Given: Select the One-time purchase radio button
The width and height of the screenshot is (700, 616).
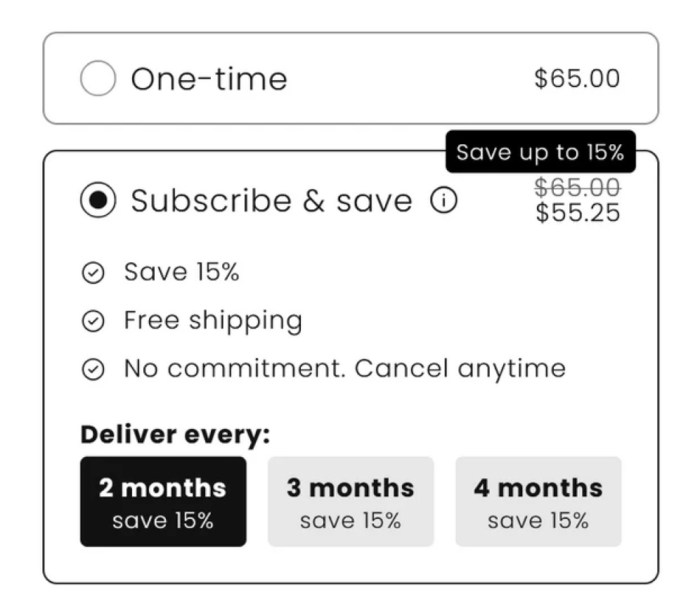Looking at the screenshot, I should click(x=98, y=79).
